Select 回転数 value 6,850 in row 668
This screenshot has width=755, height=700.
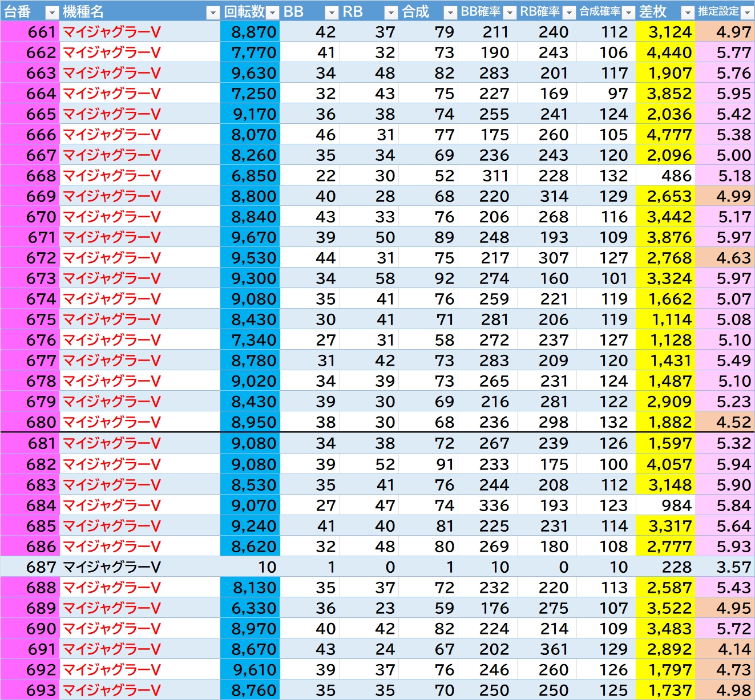[250, 176]
